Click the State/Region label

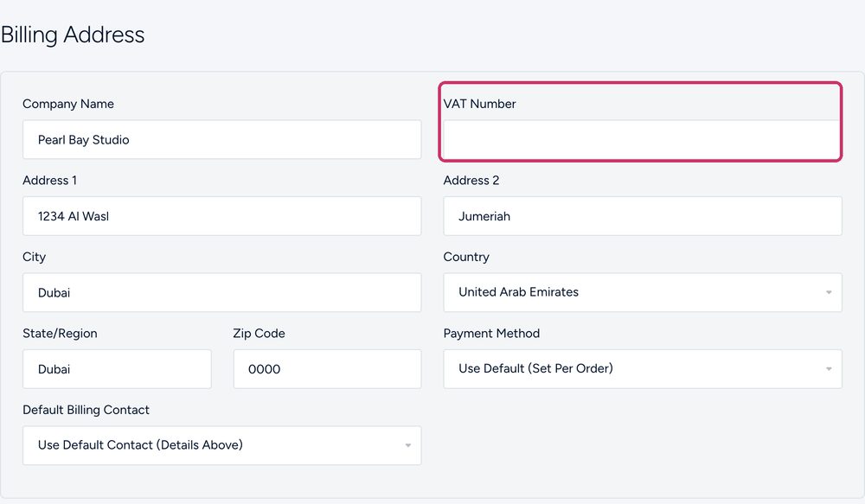pos(60,334)
